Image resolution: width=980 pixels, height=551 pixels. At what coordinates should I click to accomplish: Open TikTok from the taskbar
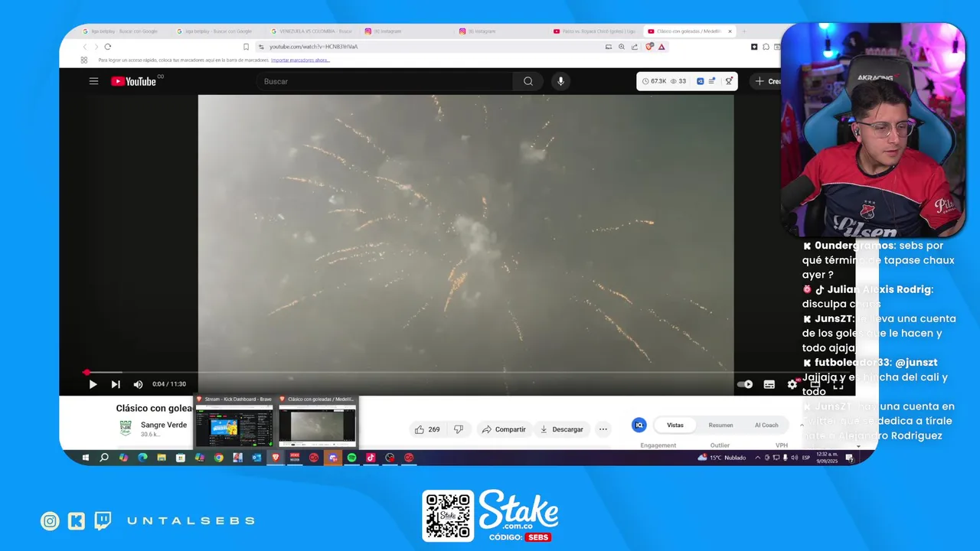tap(371, 458)
